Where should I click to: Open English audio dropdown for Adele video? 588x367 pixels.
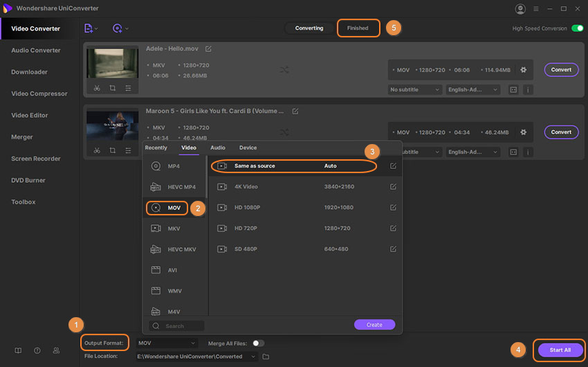(472, 90)
